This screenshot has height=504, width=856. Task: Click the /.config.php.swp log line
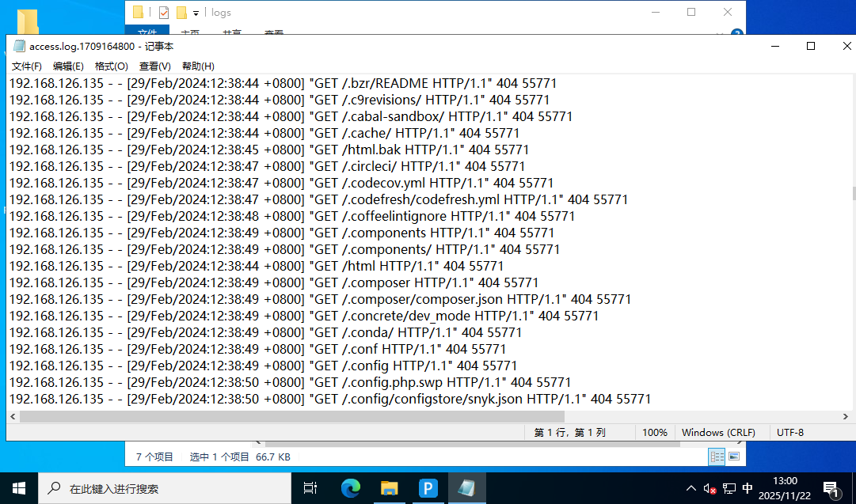pyautogui.click(x=290, y=382)
